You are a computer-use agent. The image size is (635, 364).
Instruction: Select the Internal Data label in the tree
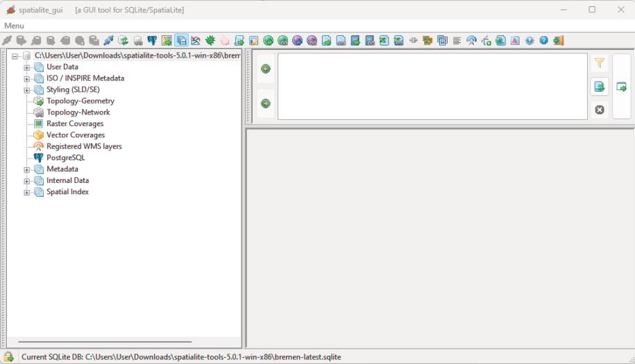tap(67, 180)
